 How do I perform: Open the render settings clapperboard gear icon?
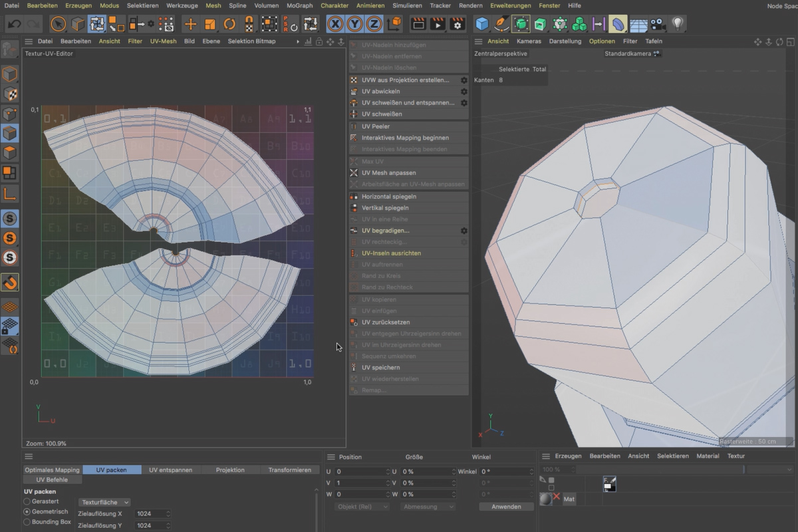458,24
